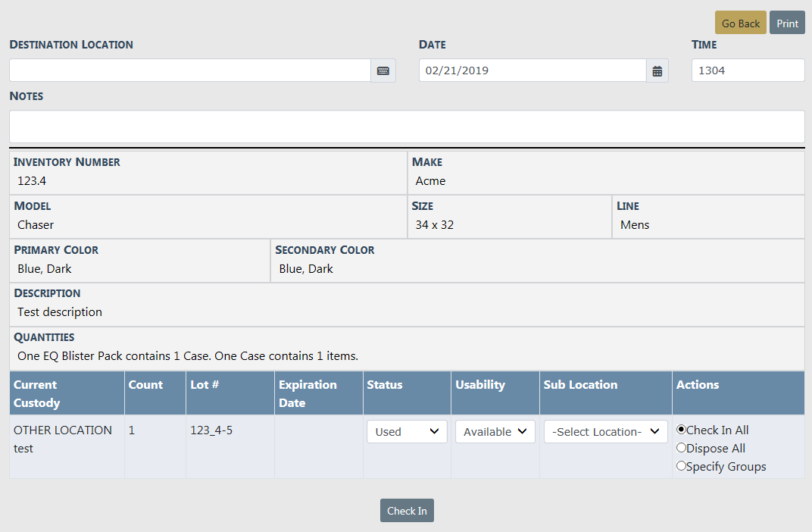This screenshot has height=532, width=812.
Task: Click the Print button
Action: pyautogui.click(x=787, y=23)
